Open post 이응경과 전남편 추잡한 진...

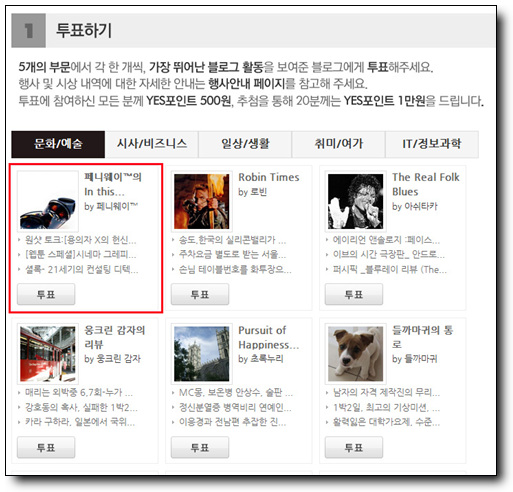pos(232,422)
